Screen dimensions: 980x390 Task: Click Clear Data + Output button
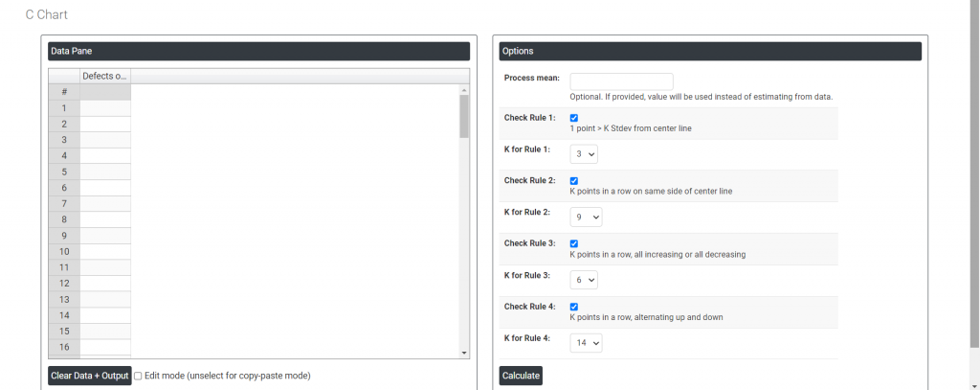(x=89, y=376)
